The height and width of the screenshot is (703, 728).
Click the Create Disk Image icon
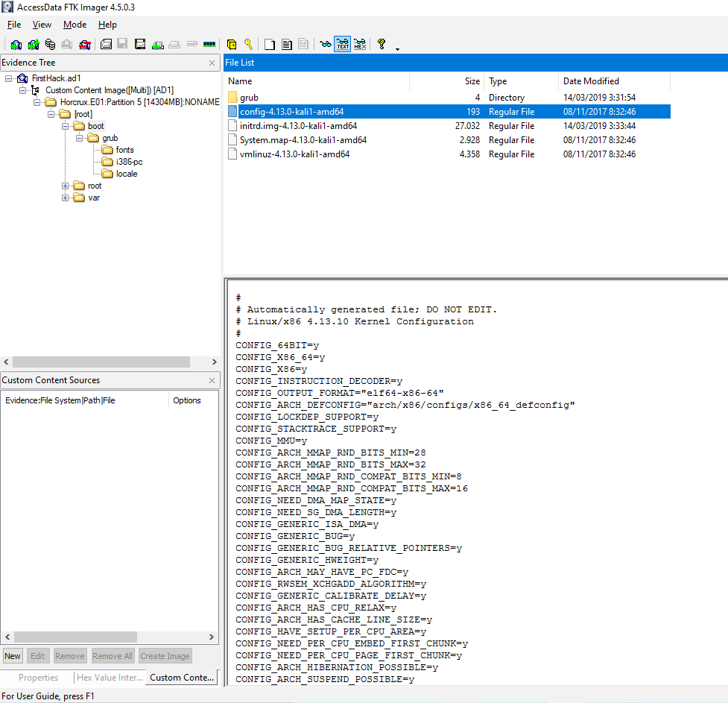106,45
